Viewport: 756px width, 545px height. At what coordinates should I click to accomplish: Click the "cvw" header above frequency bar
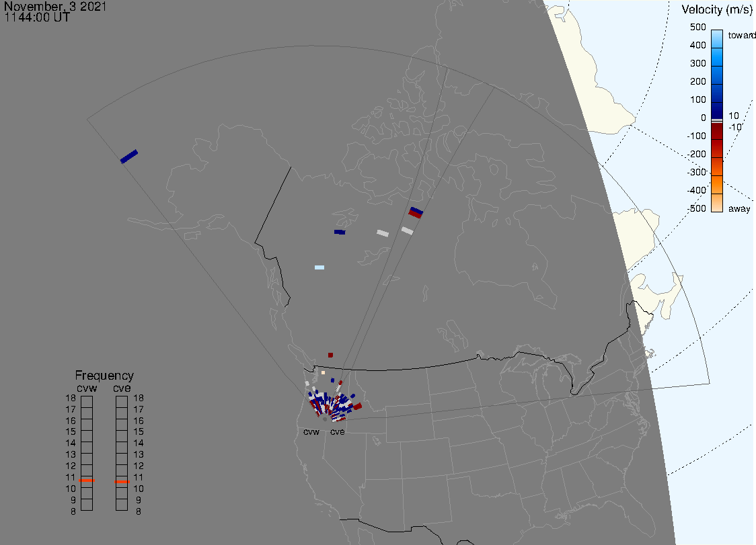87,388
